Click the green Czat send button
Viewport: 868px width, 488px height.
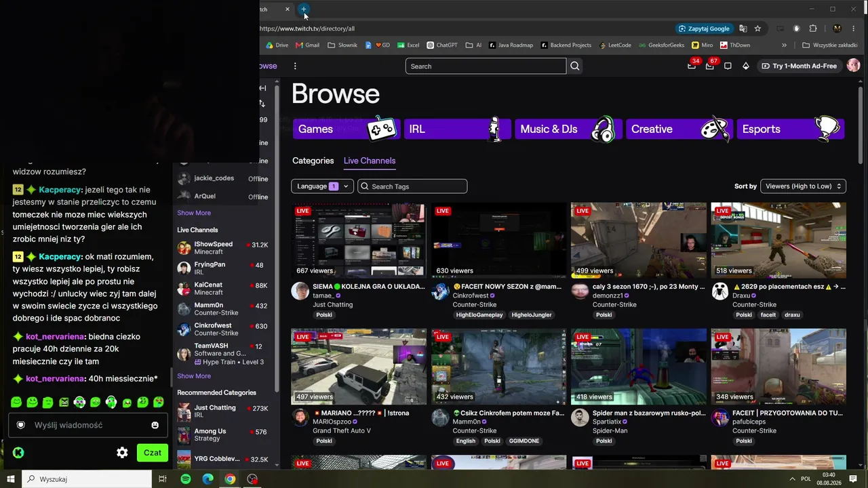[x=153, y=453]
